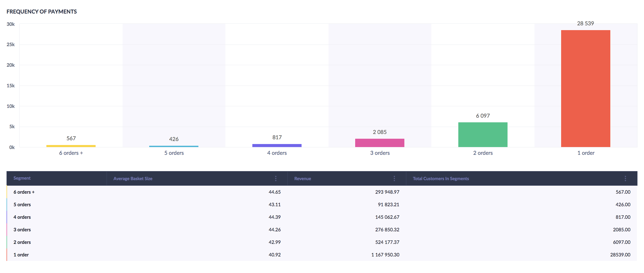Click the '3 orders' axis label
The image size is (644, 273).
click(x=380, y=153)
